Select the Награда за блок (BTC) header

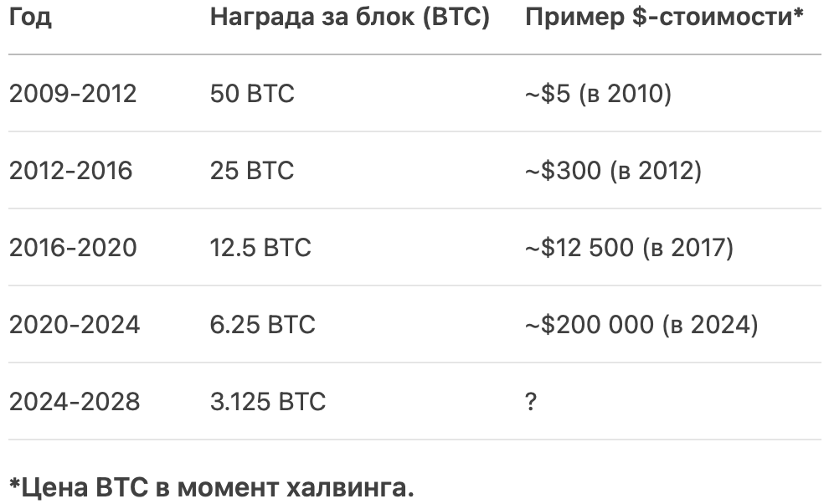(x=350, y=17)
